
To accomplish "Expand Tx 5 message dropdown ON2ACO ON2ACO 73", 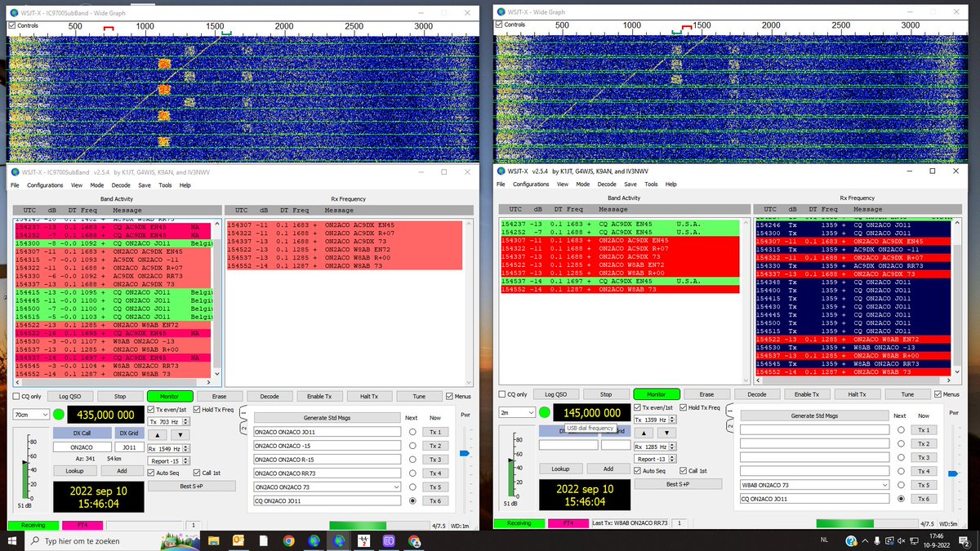I will 397,487.
